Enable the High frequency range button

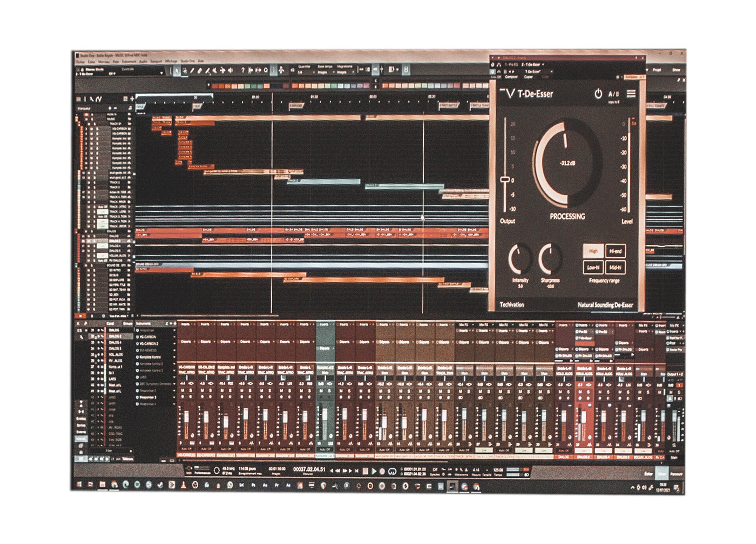[593, 251]
